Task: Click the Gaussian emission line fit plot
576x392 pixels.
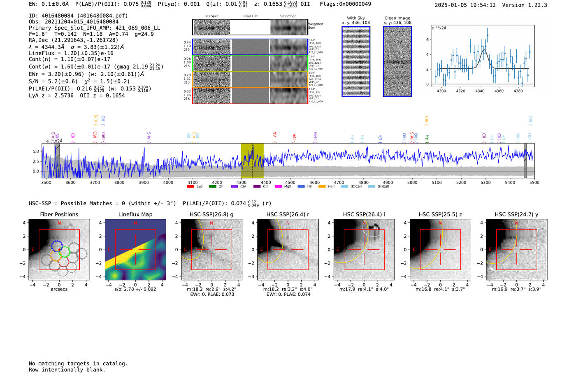Action: click(483, 56)
